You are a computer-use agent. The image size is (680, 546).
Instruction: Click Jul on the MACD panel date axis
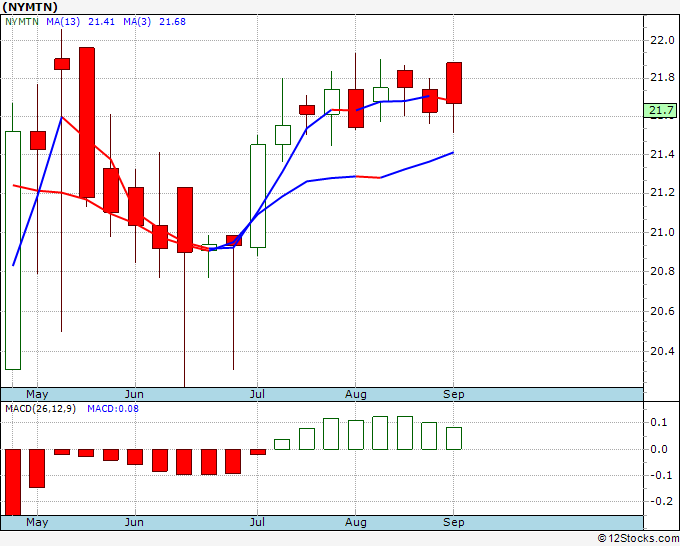click(x=258, y=522)
